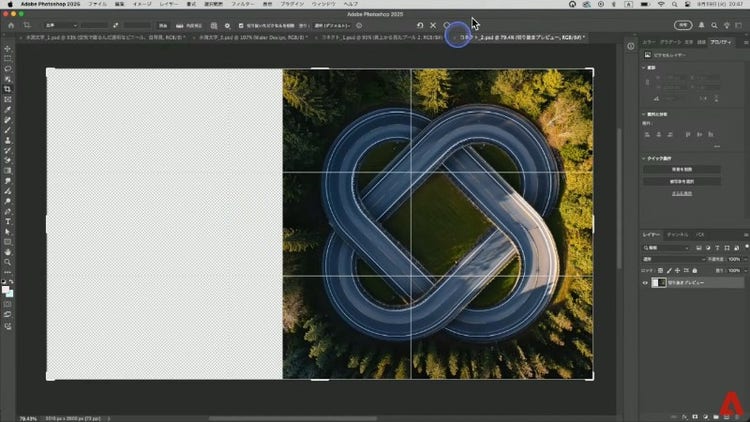Toggle visibility of the crop preview layer
Image resolution: width=750 pixels, height=422 pixels.
(x=645, y=283)
